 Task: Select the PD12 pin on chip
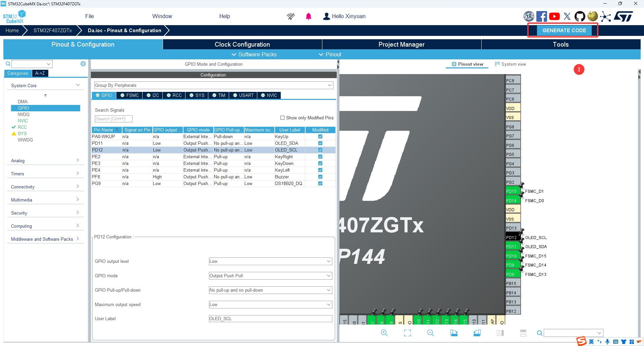[x=513, y=237]
